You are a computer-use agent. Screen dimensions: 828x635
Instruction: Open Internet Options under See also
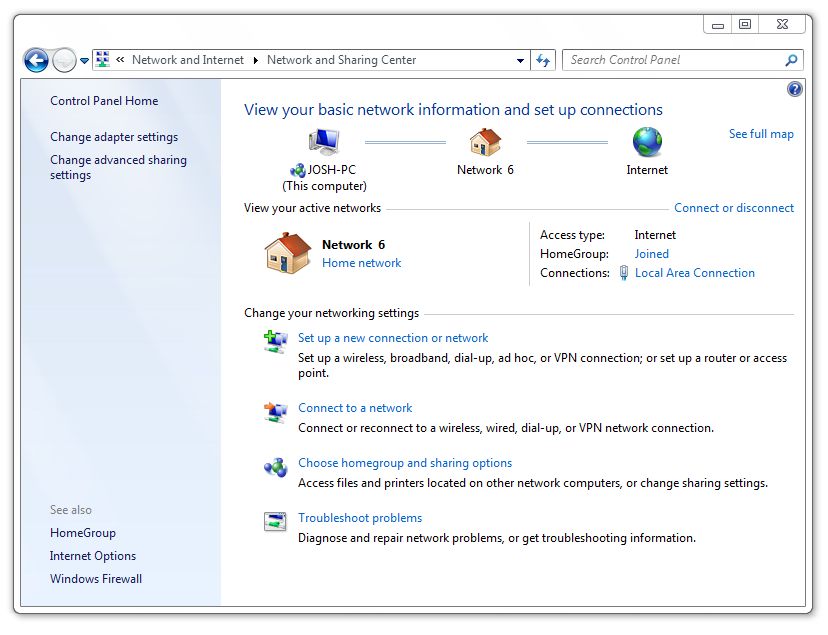(x=93, y=556)
